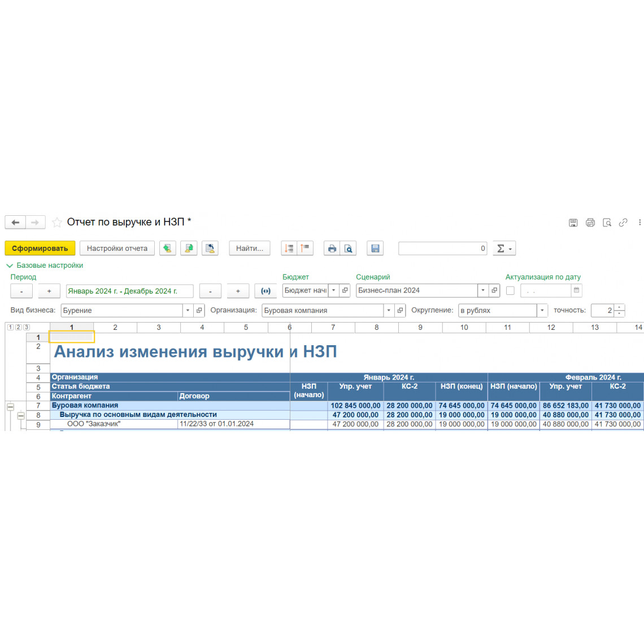Click the ООО "Заказчик" cell
The image size is (644, 644).
(x=114, y=424)
